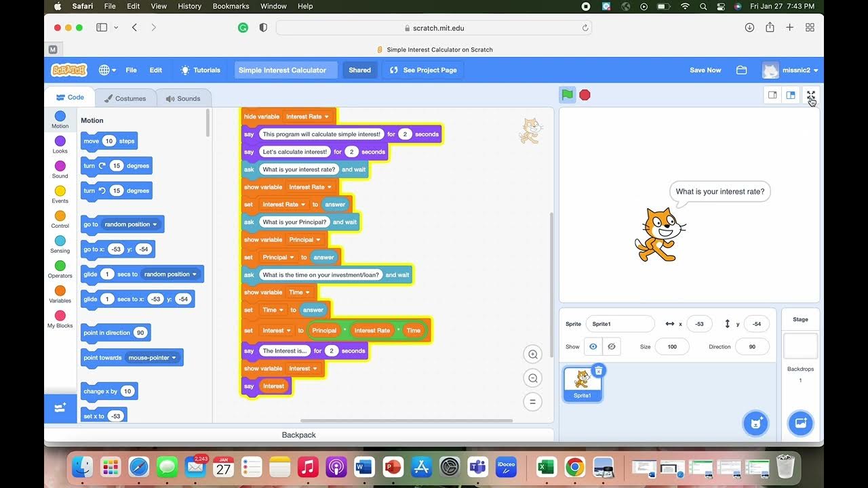Open Interest Rate dropdown in hide variable block
Screen dimensions: 868x488
(x=308, y=117)
